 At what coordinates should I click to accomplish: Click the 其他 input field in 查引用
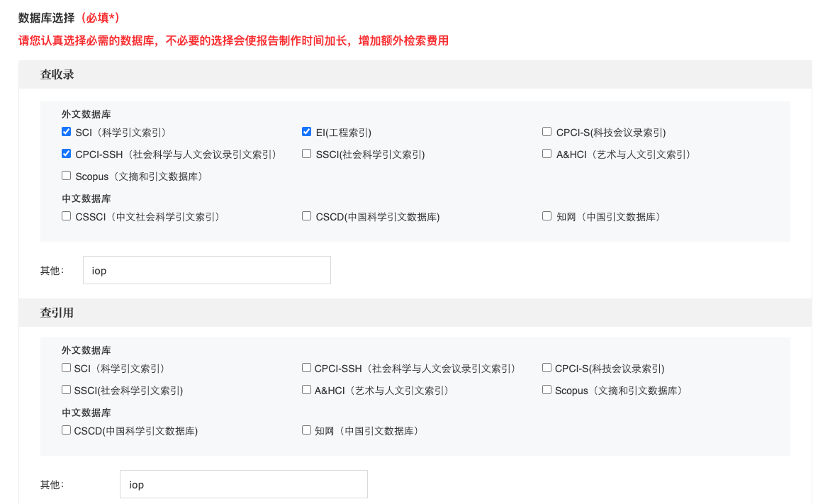tap(243, 484)
